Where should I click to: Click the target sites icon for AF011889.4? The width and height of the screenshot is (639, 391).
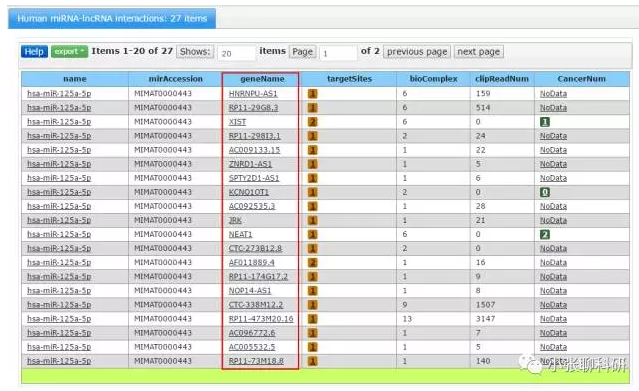[313, 263]
